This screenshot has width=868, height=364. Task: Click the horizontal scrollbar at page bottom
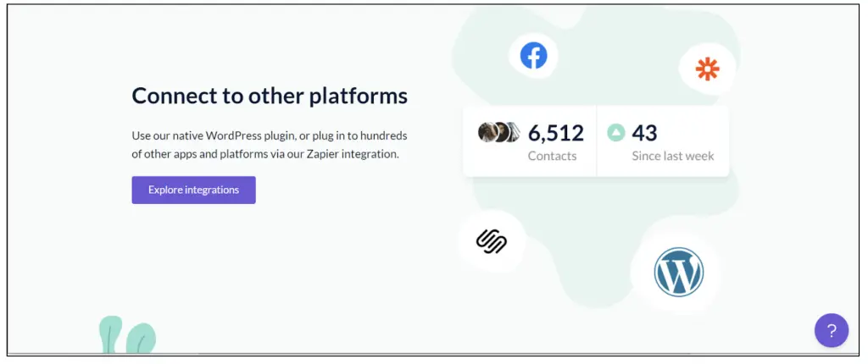[x=424, y=353]
